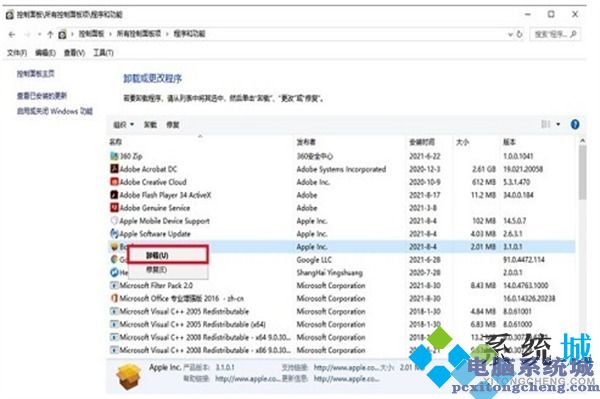Click the Apple Mobile Device Support icon

114,221
